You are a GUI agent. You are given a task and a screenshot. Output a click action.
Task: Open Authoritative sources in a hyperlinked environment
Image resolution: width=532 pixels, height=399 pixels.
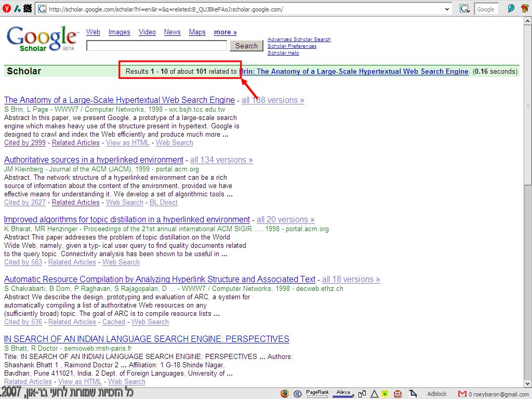coord(94,160)
